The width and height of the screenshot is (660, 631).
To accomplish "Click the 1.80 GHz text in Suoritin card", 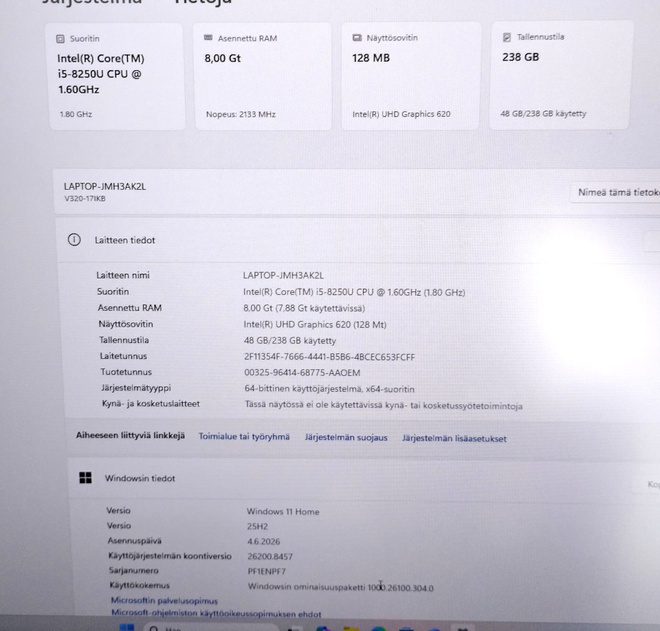I will tap(76, 114).
